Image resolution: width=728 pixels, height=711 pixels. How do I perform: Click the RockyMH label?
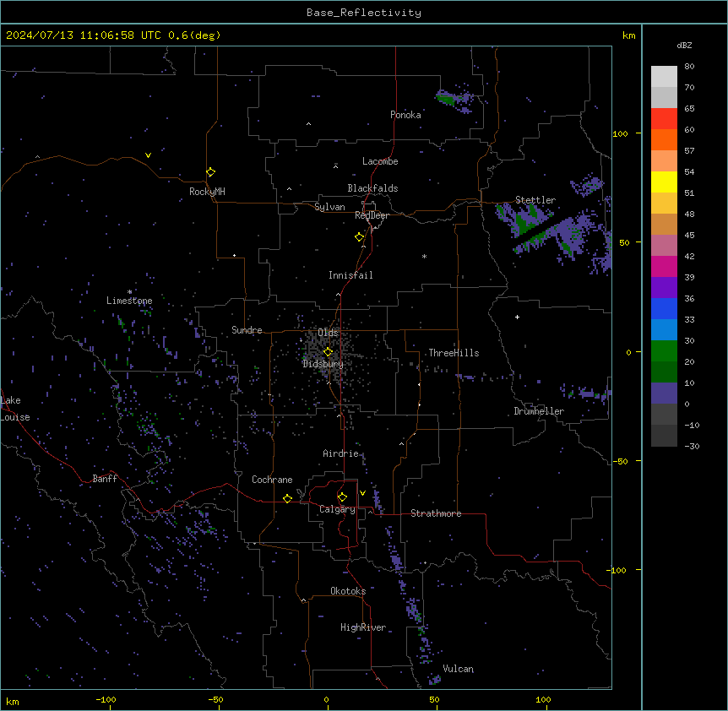207,192
